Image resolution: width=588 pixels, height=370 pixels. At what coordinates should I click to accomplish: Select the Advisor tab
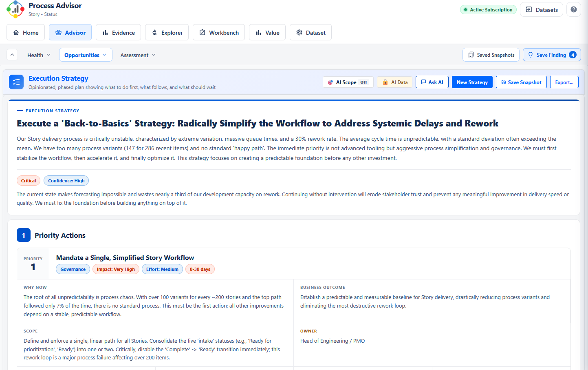point(70,33)
